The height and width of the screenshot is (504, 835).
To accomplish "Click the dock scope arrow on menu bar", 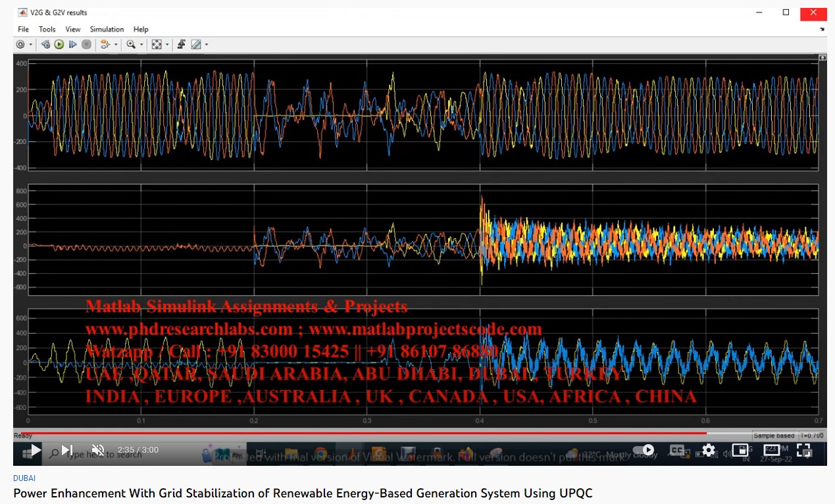I will 822,30.
